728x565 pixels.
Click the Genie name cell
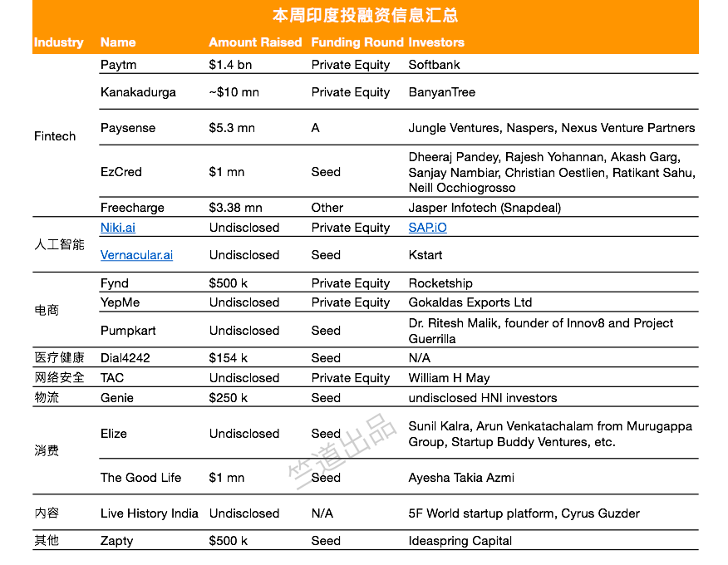click(117, 398)
